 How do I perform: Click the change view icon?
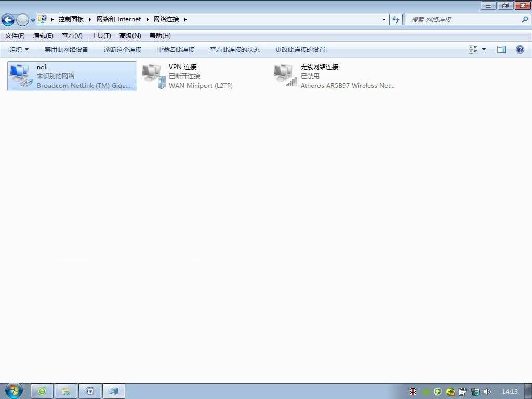click(473, 49)
